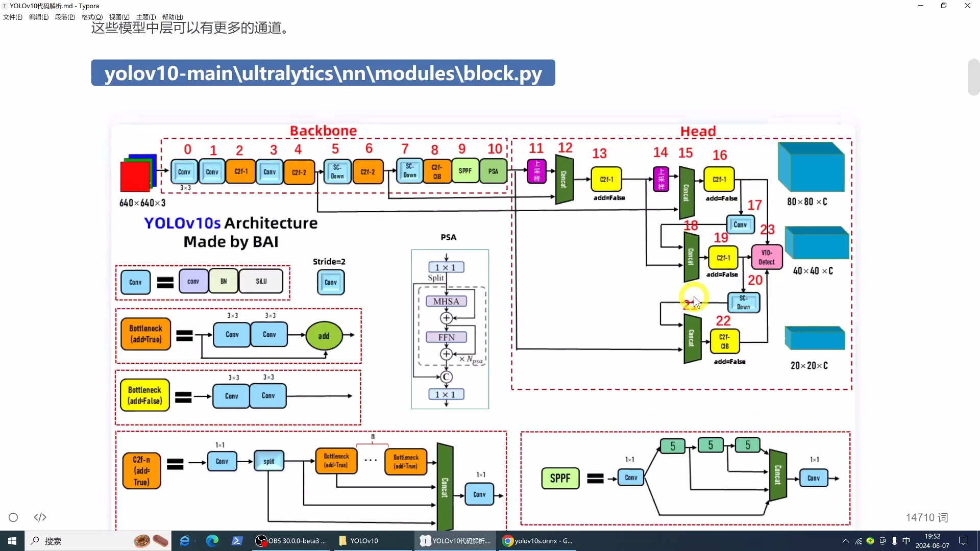Toggle the 中 input method indicator
This screenshot has width=980, height=551.
point(906,541)
